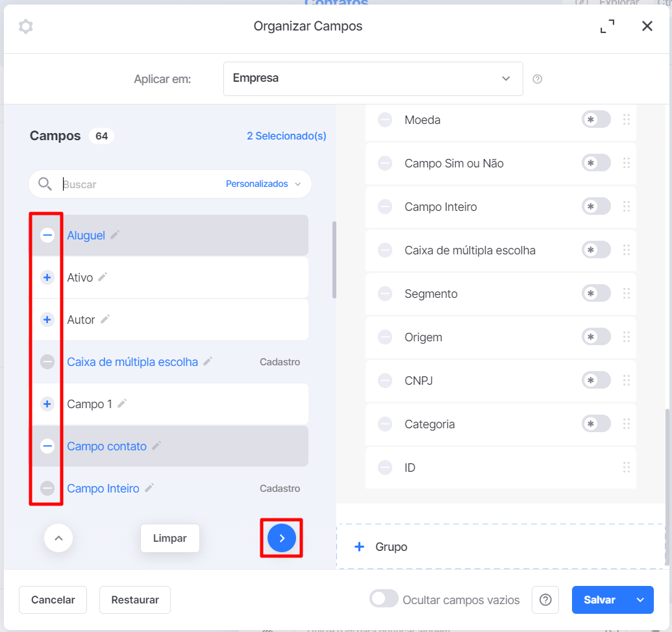The width and height of the screenshot is (672, 632).
Task: Click the Restaurar button
Action: [x=135, y=600]
